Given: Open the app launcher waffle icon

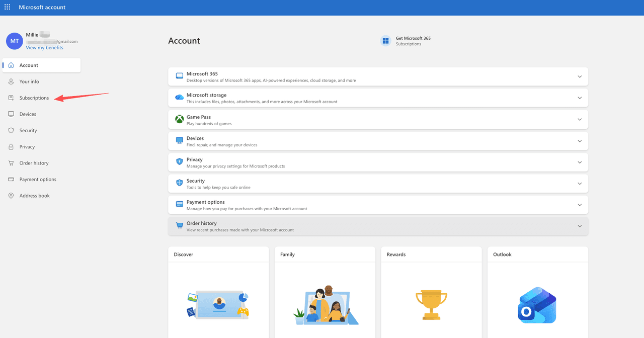Looking at the screenshot, I should [x=7, y=8].
